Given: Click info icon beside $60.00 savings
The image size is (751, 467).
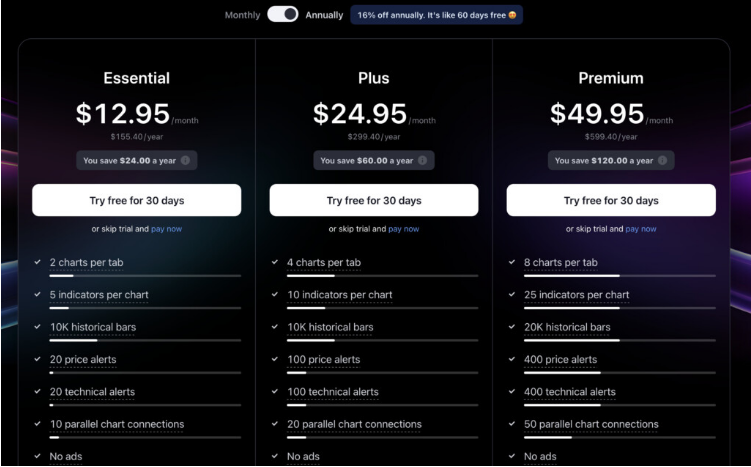Looking at the screenshot, I should [422, 160].
